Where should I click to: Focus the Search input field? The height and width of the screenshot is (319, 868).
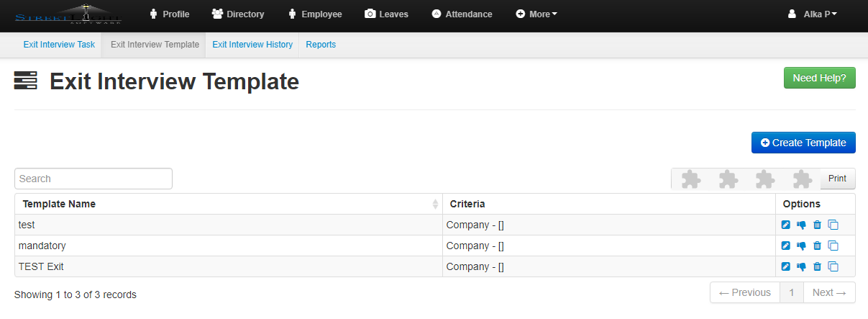tap(93, 179)
